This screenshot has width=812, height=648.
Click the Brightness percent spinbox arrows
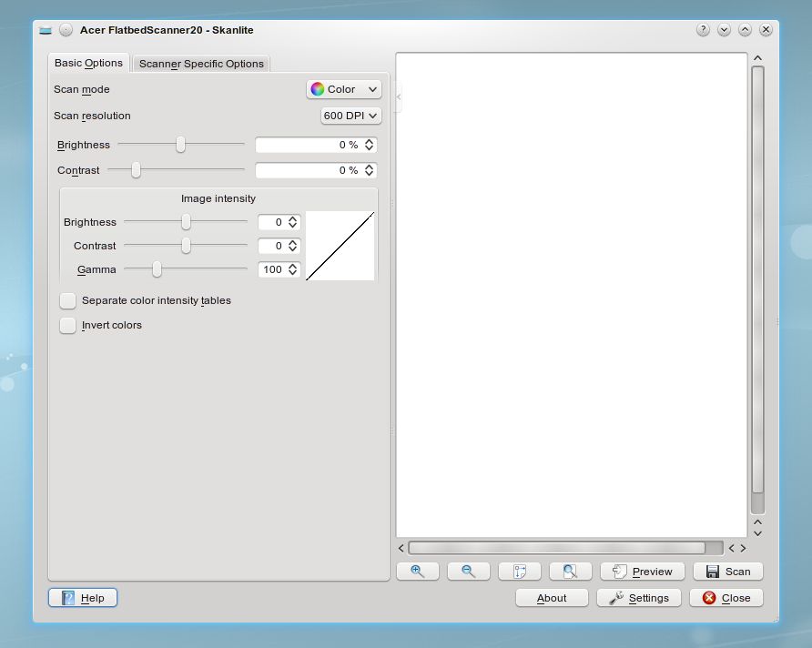tap(369, 145)
